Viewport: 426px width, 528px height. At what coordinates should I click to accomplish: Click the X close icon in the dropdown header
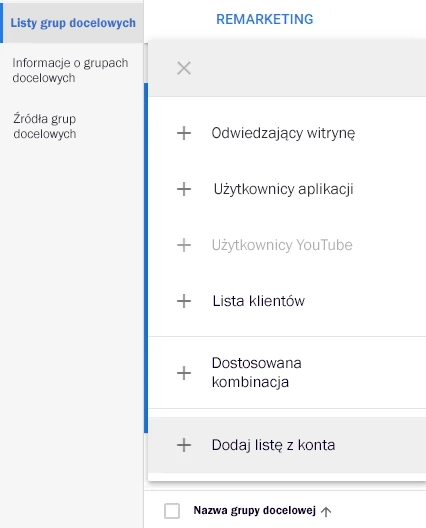tap(184, 68)
